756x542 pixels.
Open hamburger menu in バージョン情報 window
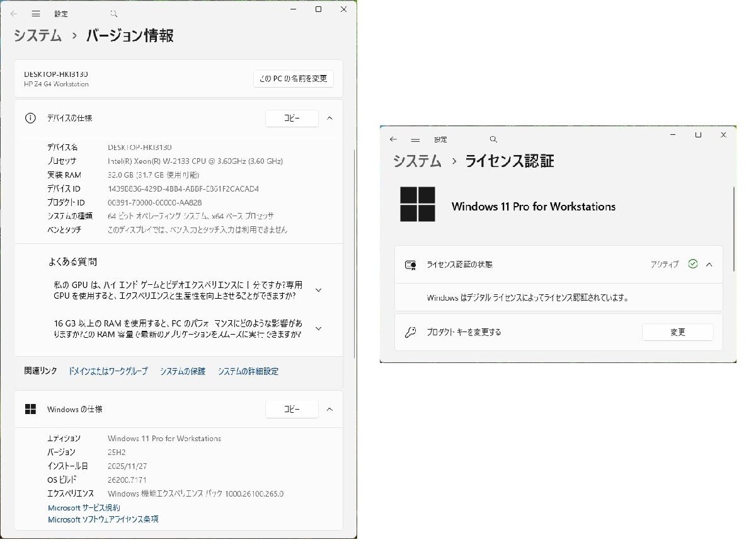tap(36, 13)
